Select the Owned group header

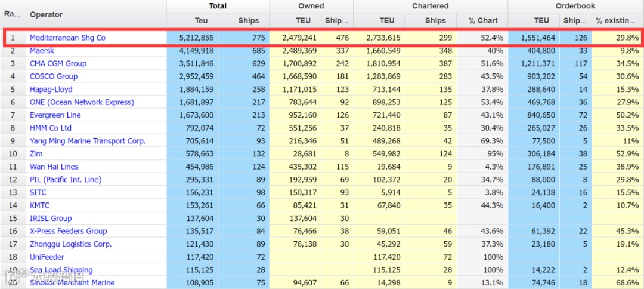point(311,7)
